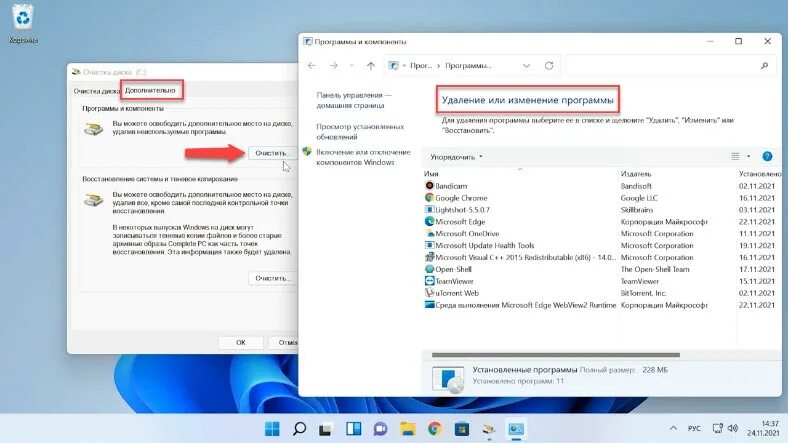The width and height of the screenshot is (788, 443).
Task: Click the volume icon in system tray
Action: click(x=733, y=428)
